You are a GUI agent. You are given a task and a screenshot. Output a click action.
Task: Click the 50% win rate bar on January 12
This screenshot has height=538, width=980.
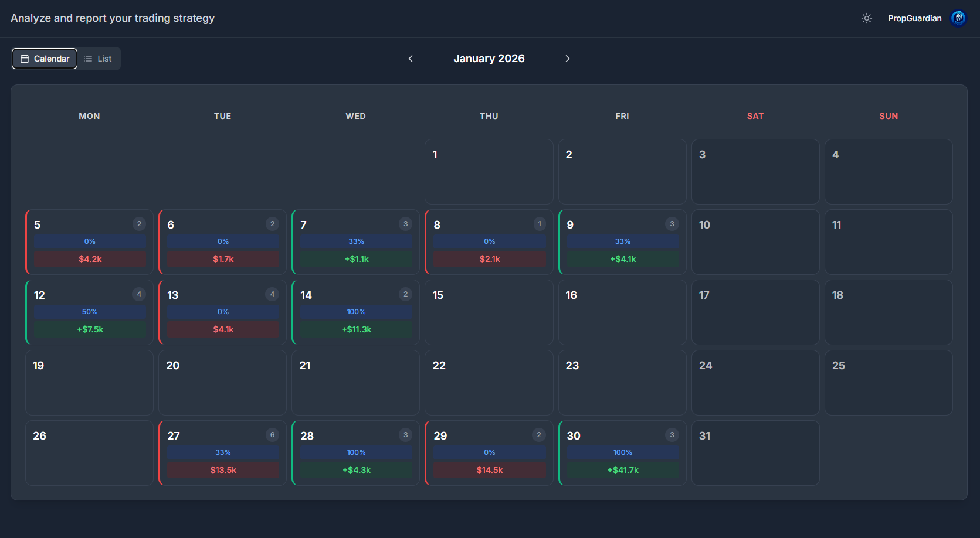click(89, 311)
